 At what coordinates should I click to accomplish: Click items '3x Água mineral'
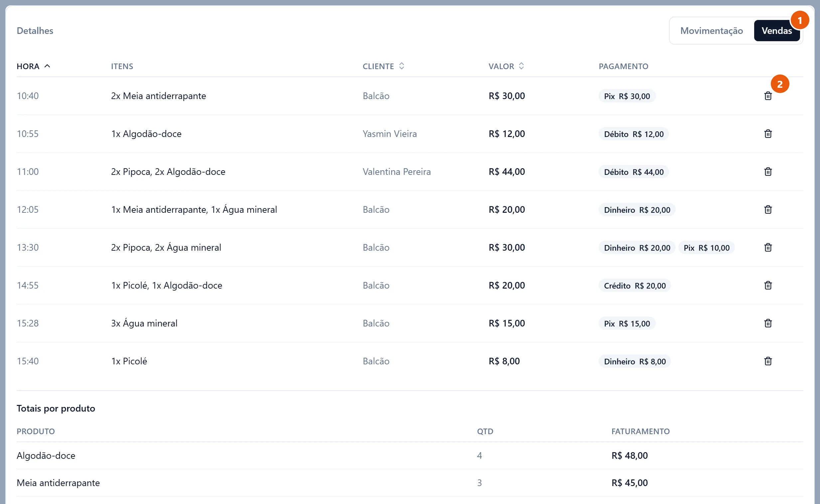144,323
